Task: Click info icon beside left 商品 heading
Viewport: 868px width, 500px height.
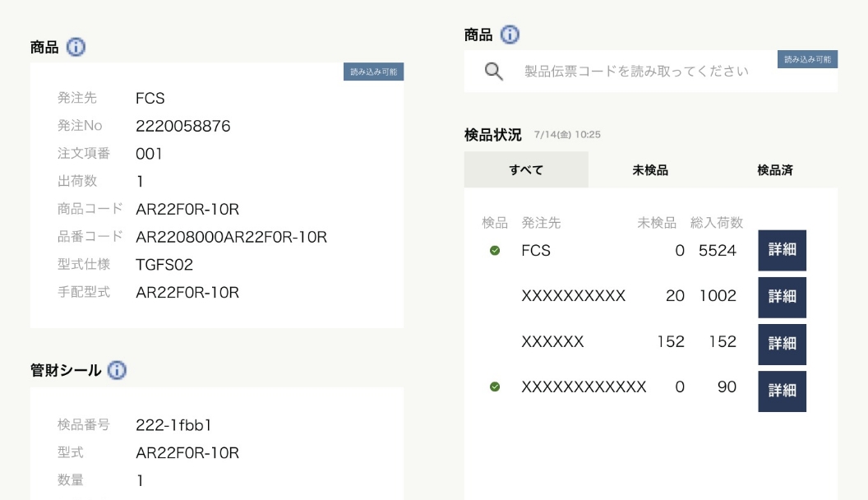Action: pyautogui.click(x=76, y=47)
